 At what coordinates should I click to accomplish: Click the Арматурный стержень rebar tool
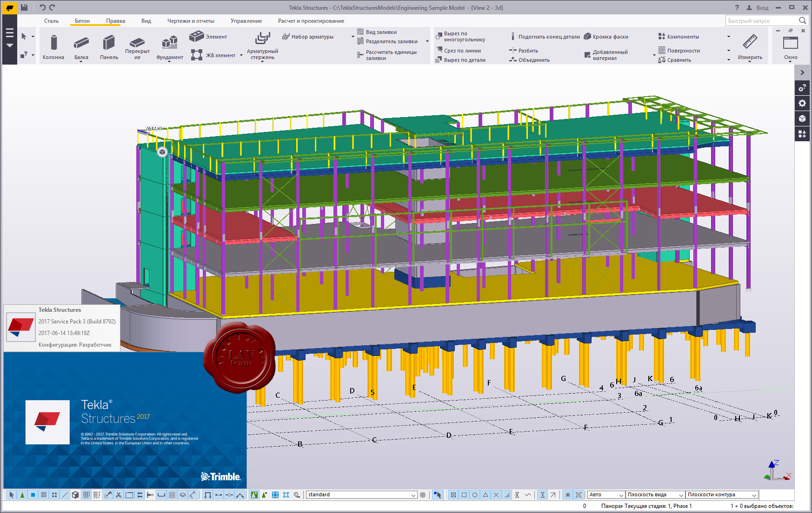tap(262, 46)
